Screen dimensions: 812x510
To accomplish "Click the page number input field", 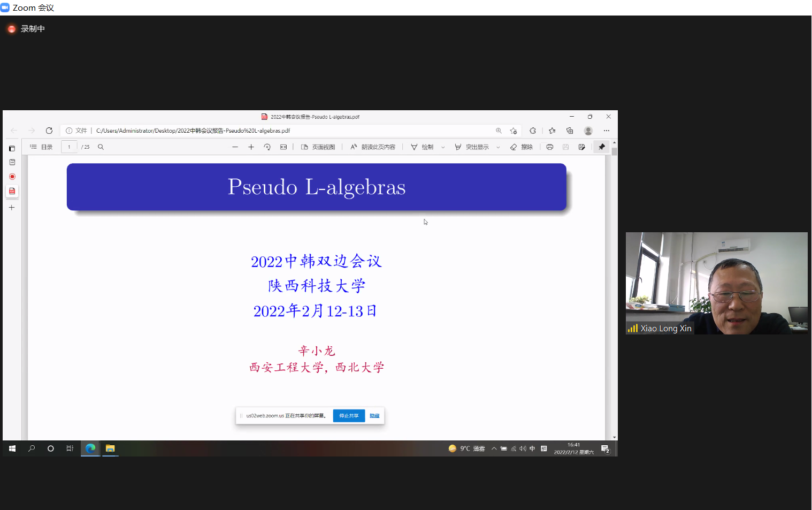I will (x=69, y=147).
